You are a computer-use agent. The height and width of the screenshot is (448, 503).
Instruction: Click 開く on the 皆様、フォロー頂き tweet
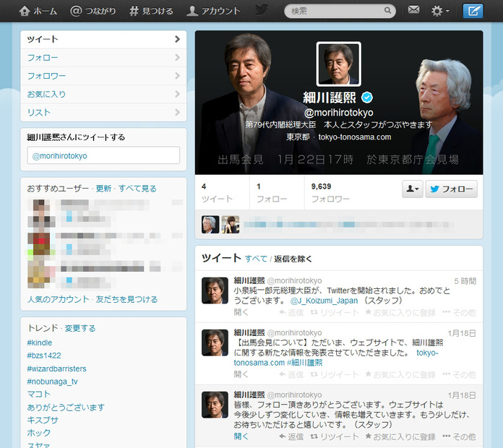click(241, 436)
